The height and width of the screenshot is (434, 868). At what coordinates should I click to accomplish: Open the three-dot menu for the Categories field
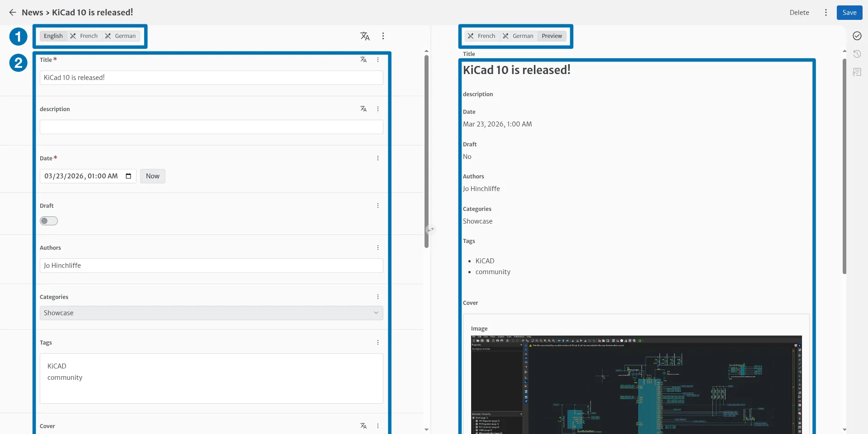(378, 297)
